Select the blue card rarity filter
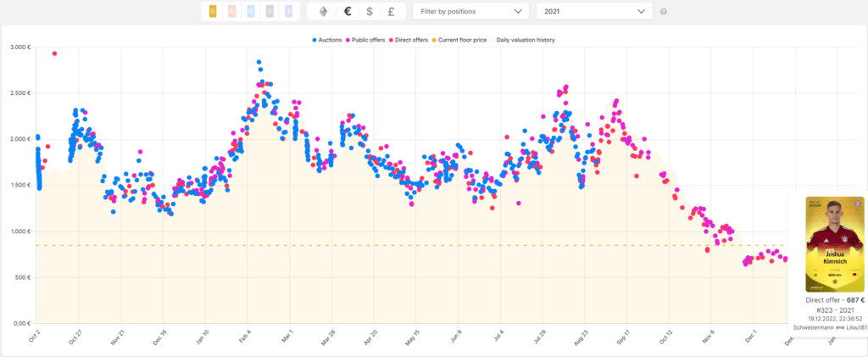 tap(251, 11)
